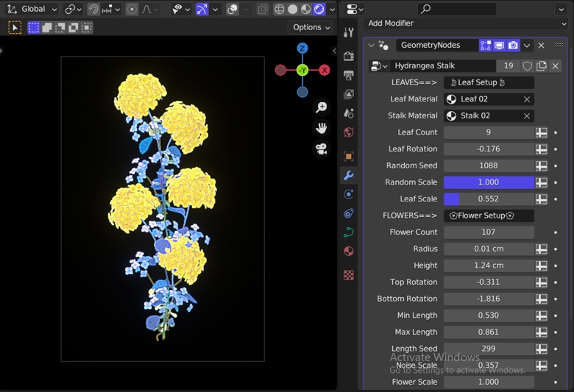Open the Options menu in viewport header

pyautogui.click(x=311, y=27)
